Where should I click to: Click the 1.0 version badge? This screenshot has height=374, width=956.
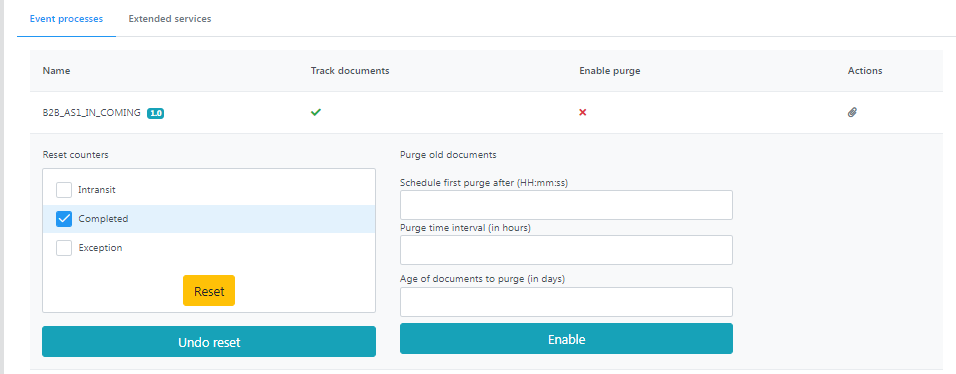[155, 113]
